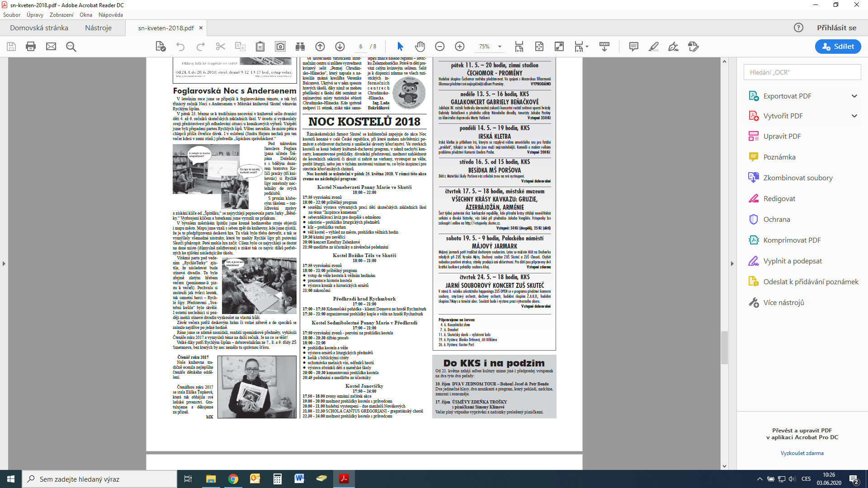868x488 pixels.
Task: Zoom in with the plus icon
Action: click(460, 47)
